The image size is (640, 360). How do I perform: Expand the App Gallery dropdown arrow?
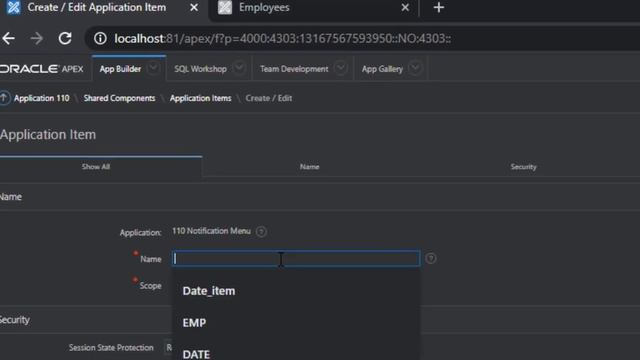coord(415,68)
